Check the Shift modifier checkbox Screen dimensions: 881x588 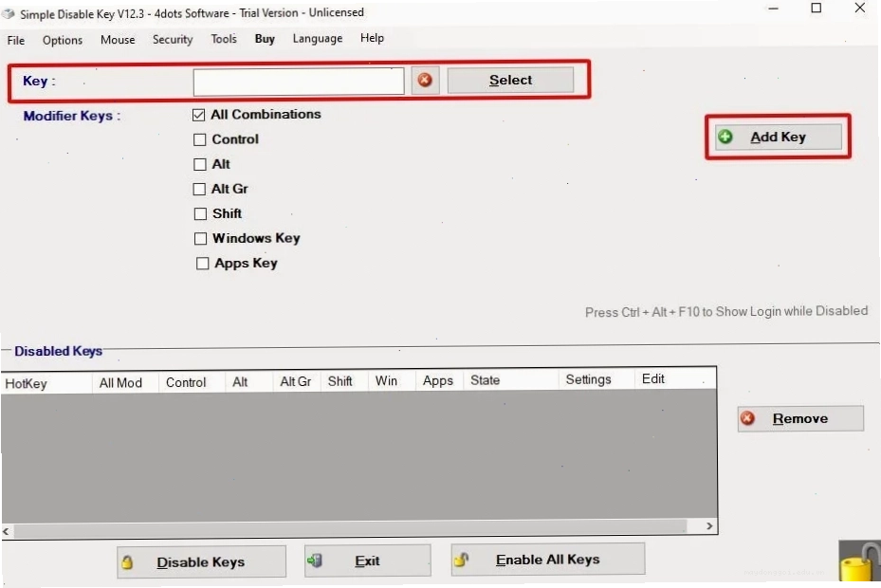click(x=200, y=213)
